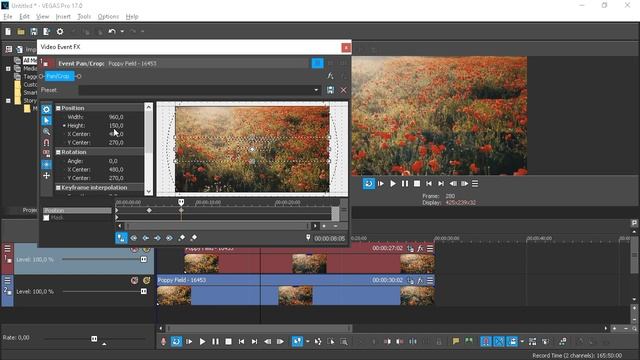
Task: Toggle Lock Aspect Ratio in the Pan/Crop tools
Action: coord(46,153)
